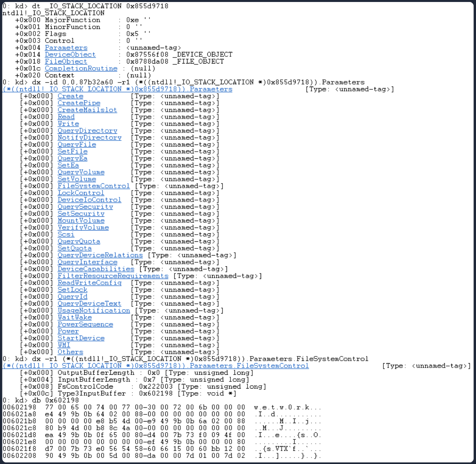Click the Parameters link in the dt output
Viewport: 476px width, 464px height.
point(66,48)
